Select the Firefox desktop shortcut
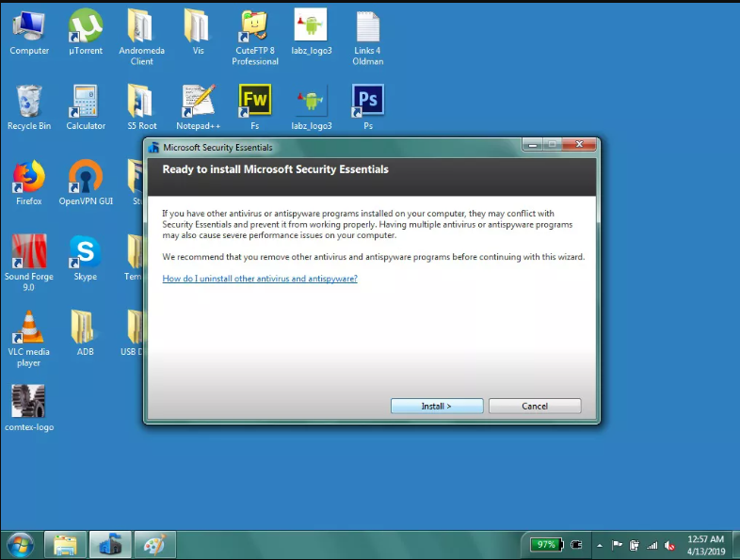The width and height of the screenshot is (740, 560). [29, 183]
